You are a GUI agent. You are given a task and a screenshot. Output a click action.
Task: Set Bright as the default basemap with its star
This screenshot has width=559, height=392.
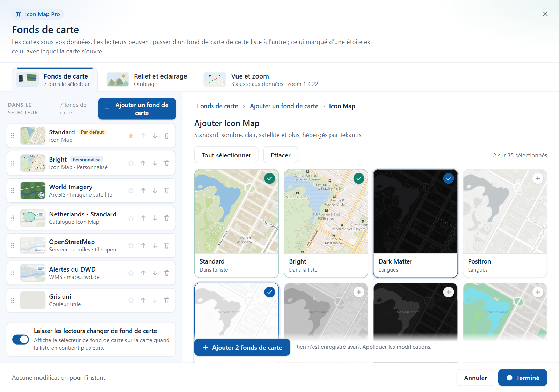[131, 163]
